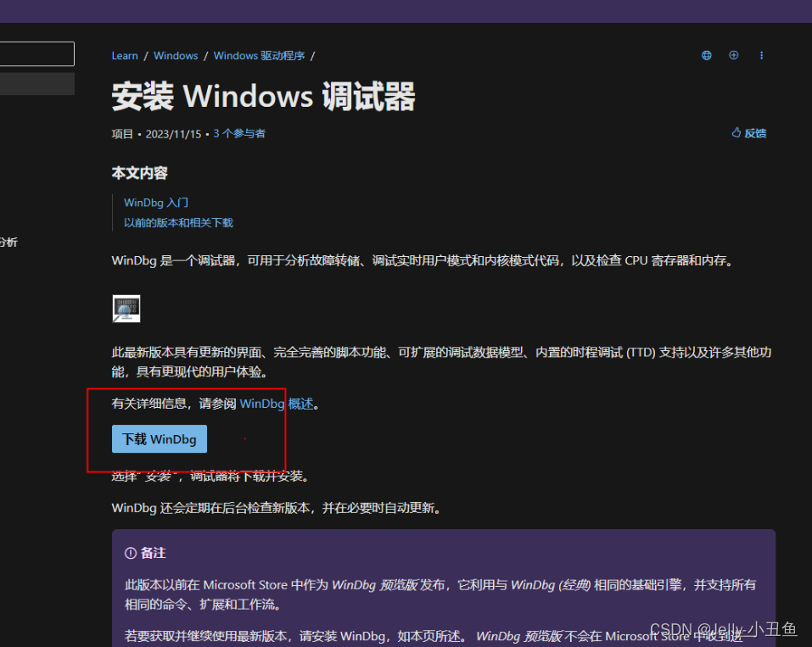
Task: Click the globe language icon
Action: click(706, 55)
